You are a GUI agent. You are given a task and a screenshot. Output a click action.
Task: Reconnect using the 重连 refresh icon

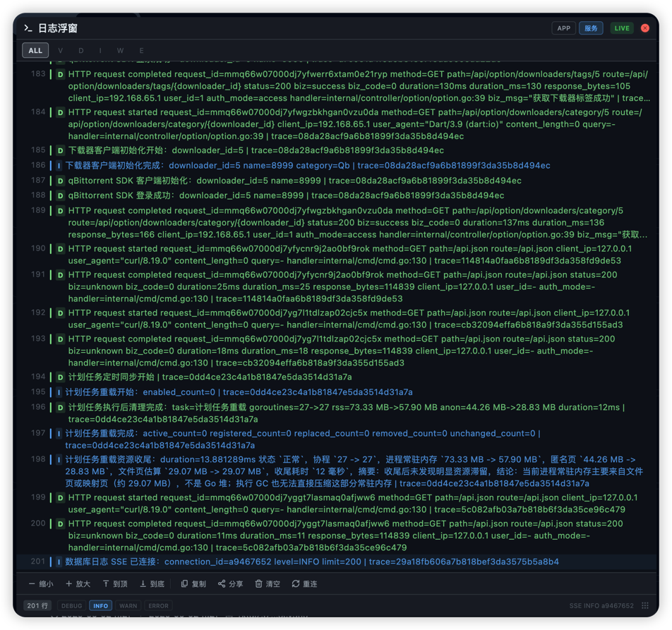pyautogui.click(x=296, y=583)
